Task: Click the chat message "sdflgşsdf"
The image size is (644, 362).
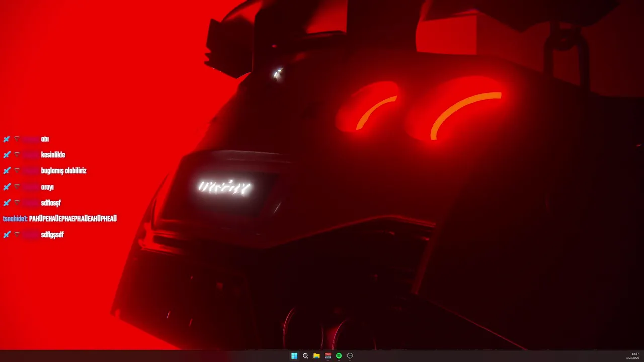Action: click(x=52, y=235)
